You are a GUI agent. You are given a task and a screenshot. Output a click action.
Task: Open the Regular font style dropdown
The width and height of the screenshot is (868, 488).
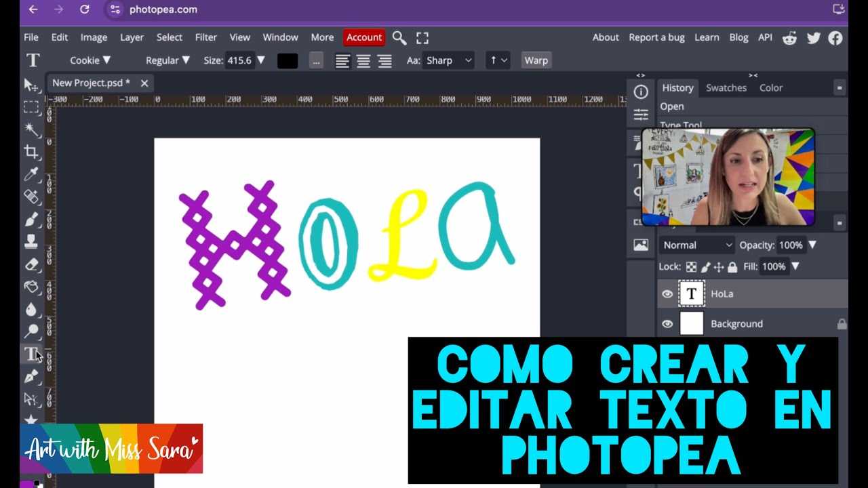point(167,60)
